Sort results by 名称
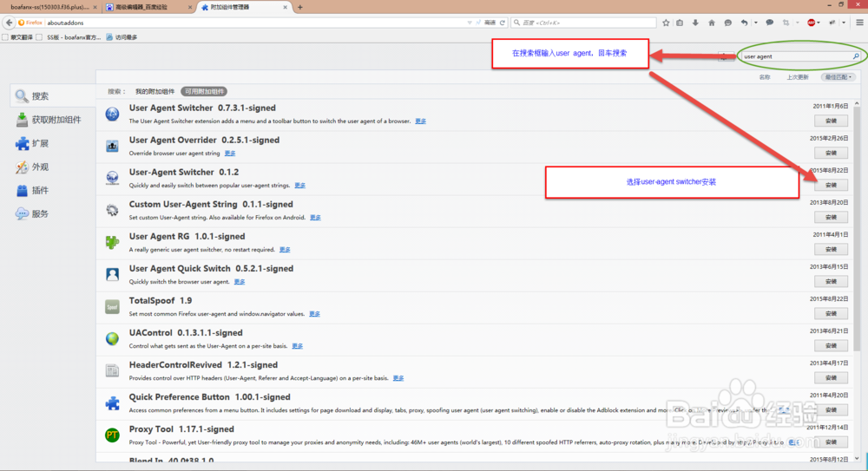 (x=765, y=77)
